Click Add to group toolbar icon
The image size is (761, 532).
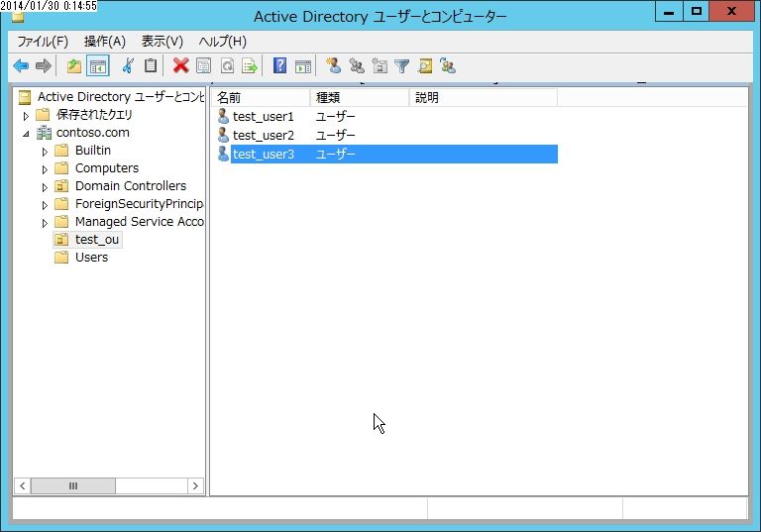[448, 65]
